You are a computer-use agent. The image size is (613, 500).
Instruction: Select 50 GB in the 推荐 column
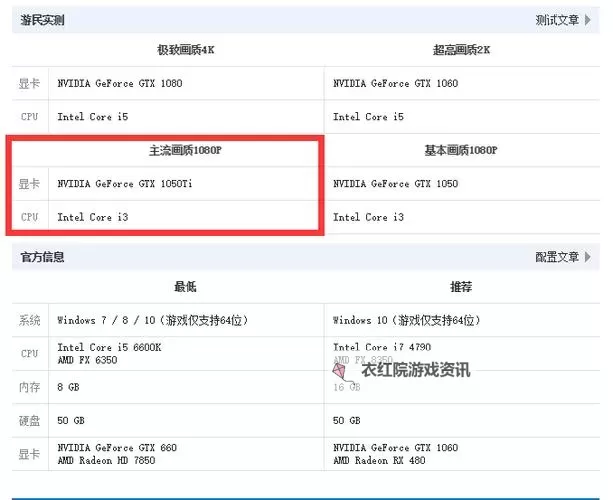click(346, 421)
